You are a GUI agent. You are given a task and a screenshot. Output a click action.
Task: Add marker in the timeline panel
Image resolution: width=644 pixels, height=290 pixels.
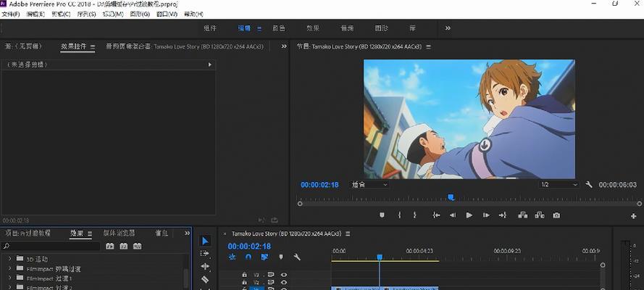click(x=281, y=257)
